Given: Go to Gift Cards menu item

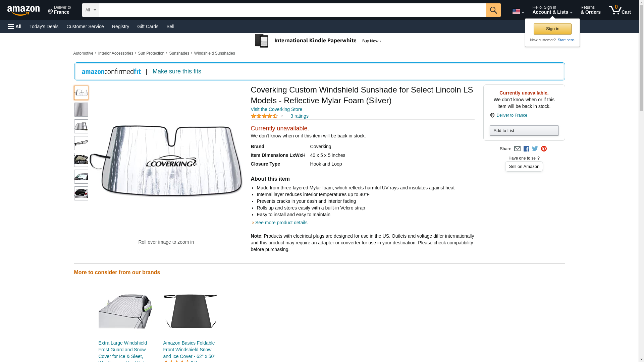Looking at the screenshot, I should 148,26.
